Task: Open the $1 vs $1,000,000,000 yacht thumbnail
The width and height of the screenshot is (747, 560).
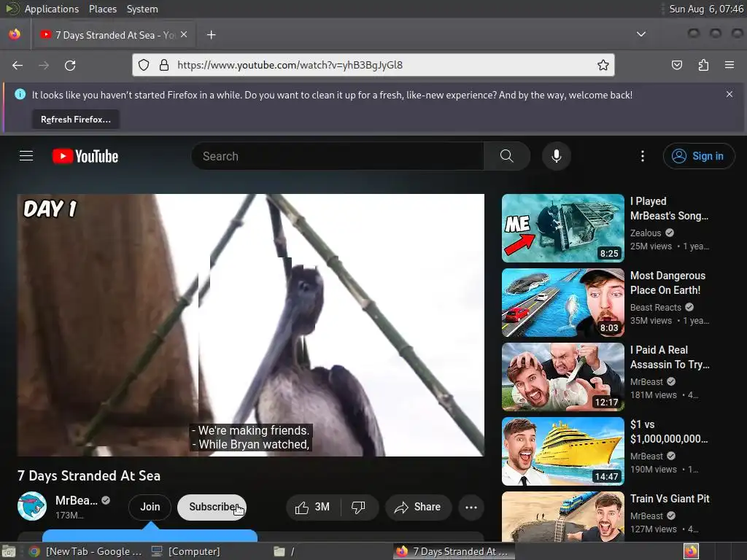Action: coord(563,451)
